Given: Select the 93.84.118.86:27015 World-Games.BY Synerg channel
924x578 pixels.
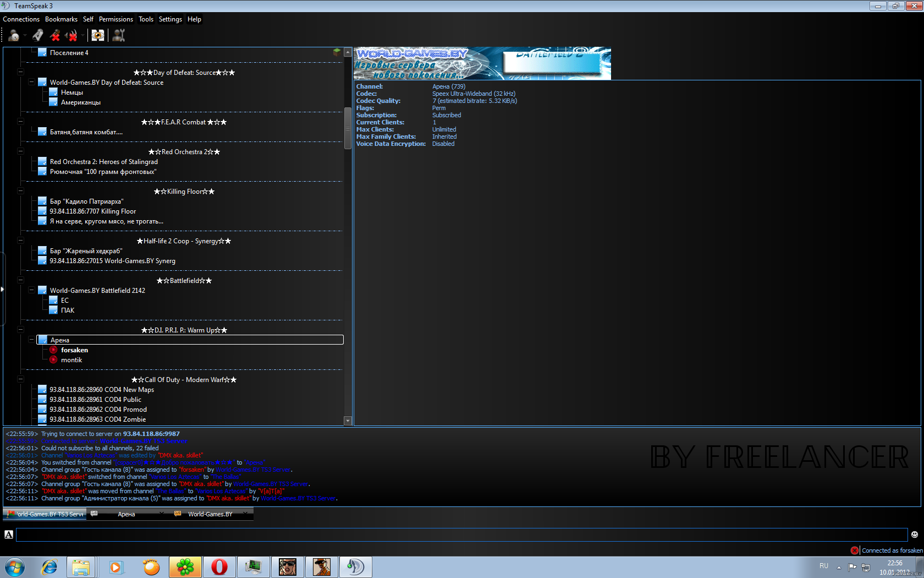Looking at the screenshot, I should (112, 260).
